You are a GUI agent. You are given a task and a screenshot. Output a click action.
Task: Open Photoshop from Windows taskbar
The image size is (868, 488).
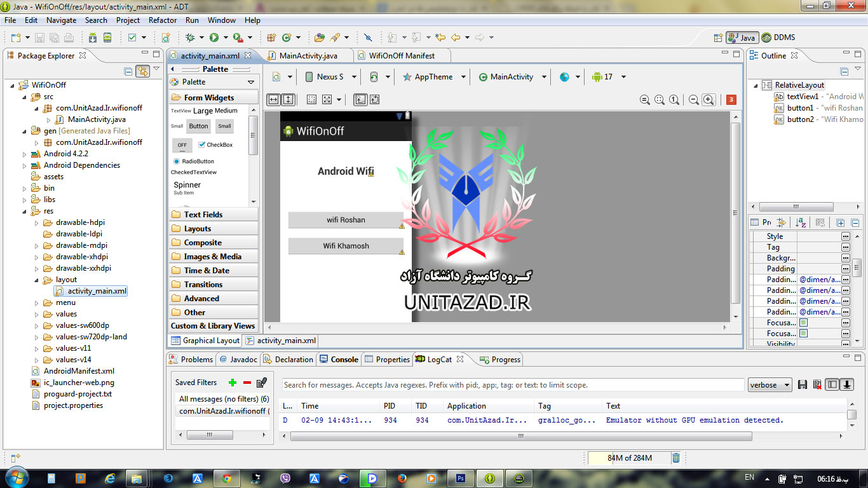461,478
